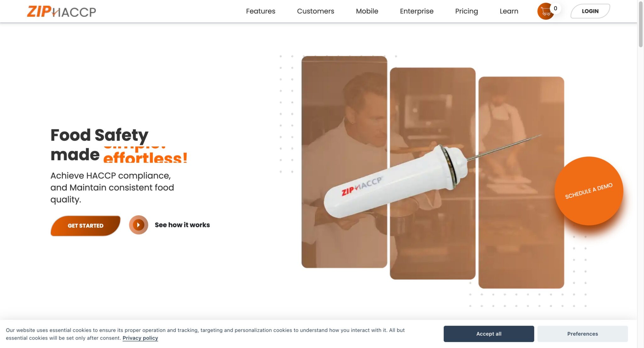Viewport: 644px width, 348px height.
Task: Click the See how it works text
Action: [x=182, y=225]
